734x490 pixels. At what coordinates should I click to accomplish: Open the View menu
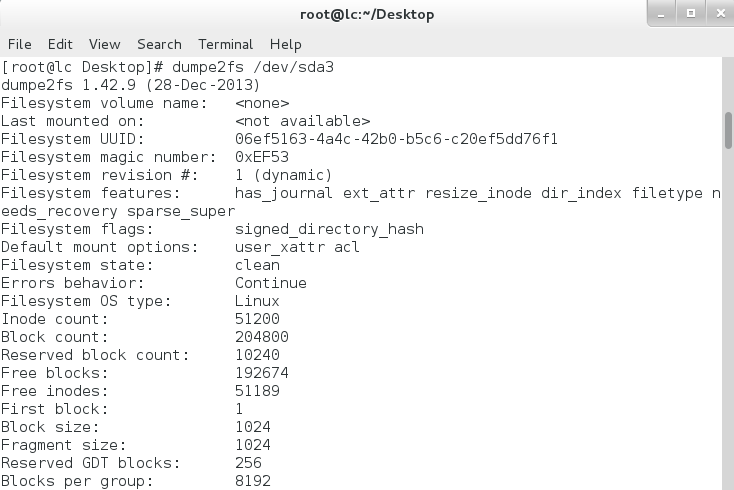[x=104, y=44]
